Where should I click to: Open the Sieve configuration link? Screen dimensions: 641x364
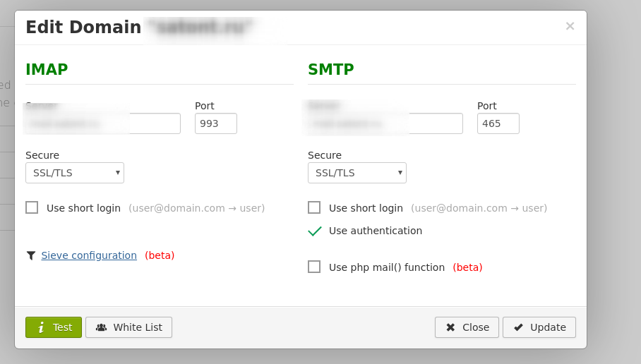(89, 255)
